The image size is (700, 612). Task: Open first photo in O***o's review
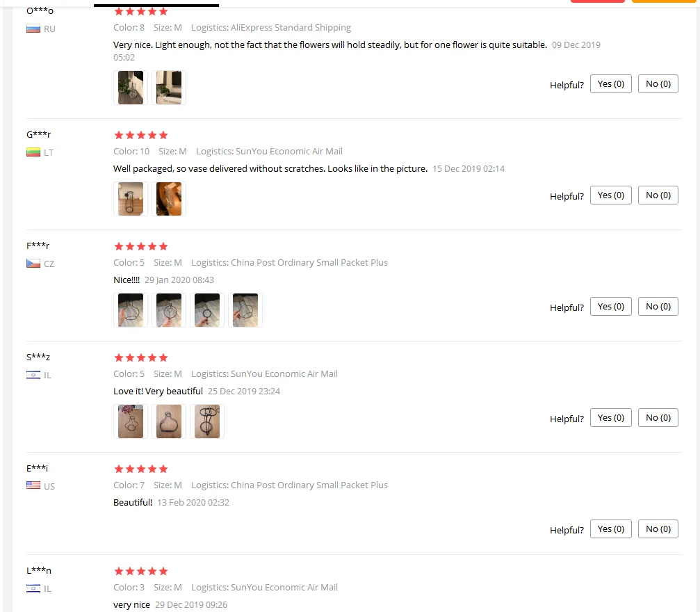pos(131,88)
